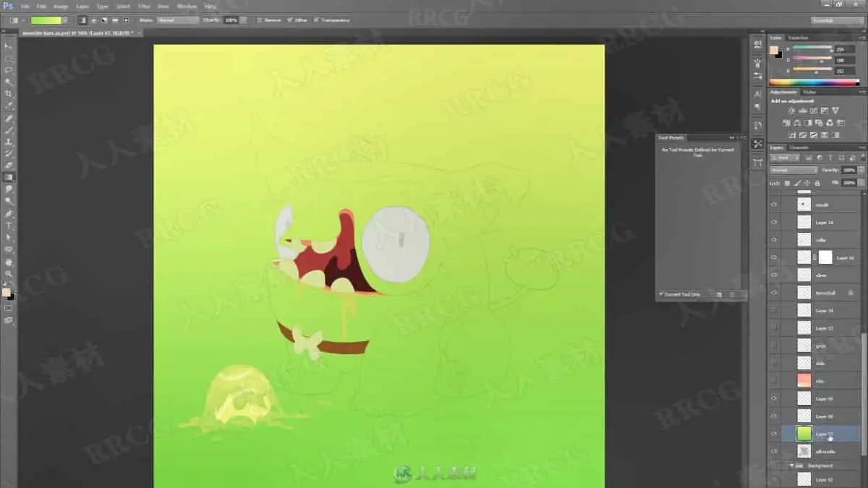The width and height of the screenshot is (868, 488).
Task: Click the color spectrum ramp in Color panel
Action: [x=814, y=82]
